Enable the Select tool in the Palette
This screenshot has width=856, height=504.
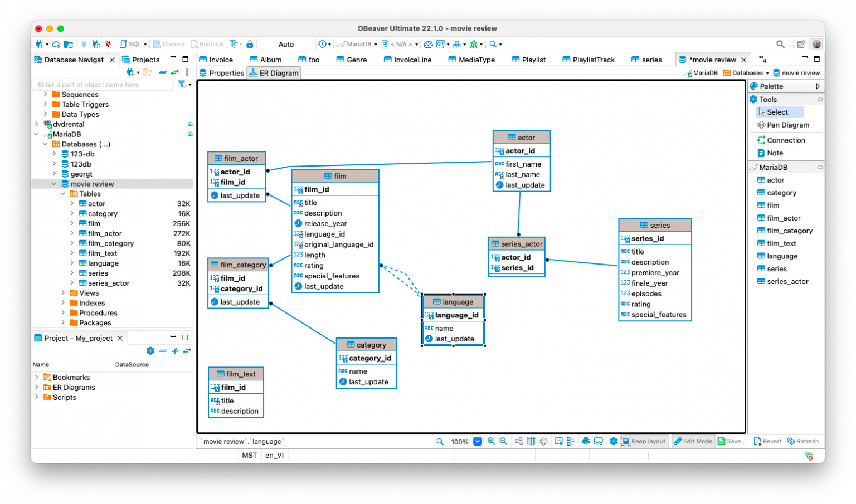click(x=779, y=111)
